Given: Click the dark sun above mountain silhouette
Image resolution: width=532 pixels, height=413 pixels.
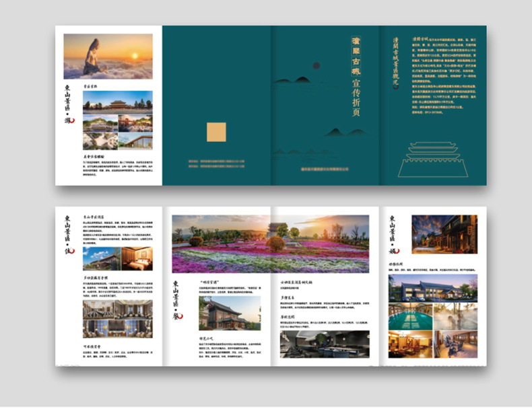Looking at the screenshot, I should [x=314, y=67].
